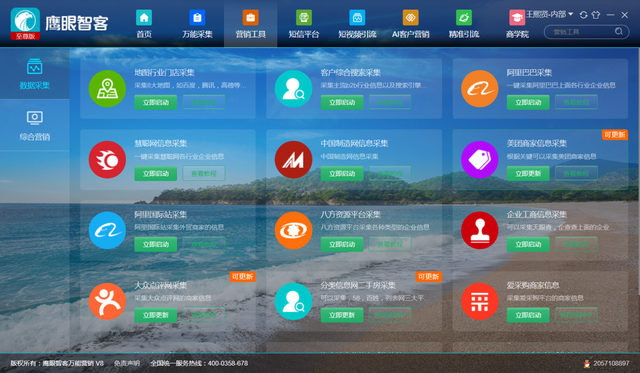The image size is (640, 373).
Task: Open the AI客户营销 icon
Action: click(x=411, y=18)
